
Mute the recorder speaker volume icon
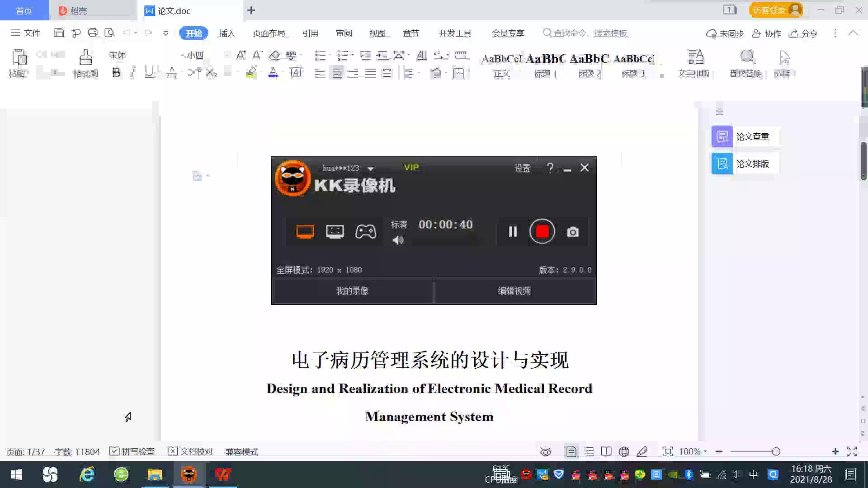(x=398, y=240)
